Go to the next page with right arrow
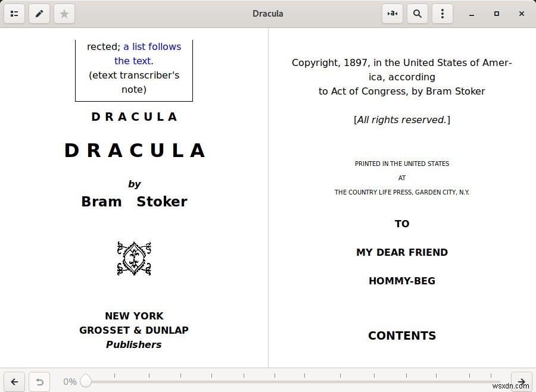 [521, 382]
